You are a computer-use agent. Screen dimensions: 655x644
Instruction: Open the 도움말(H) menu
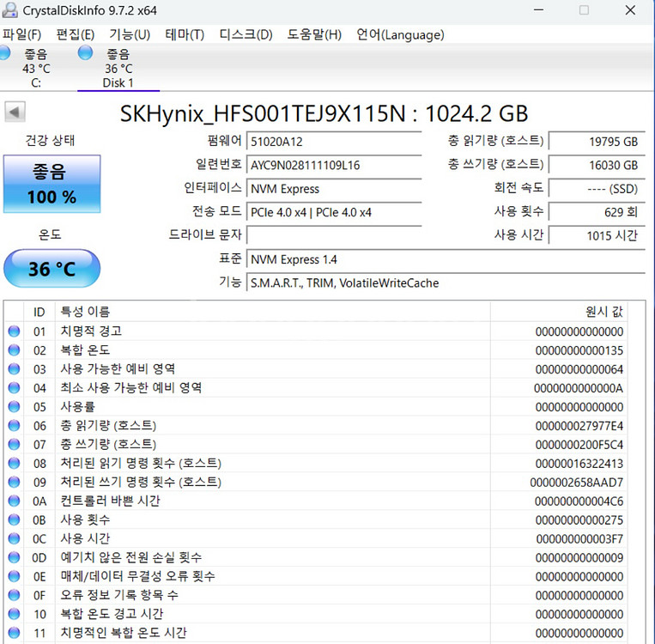point(314,34)
